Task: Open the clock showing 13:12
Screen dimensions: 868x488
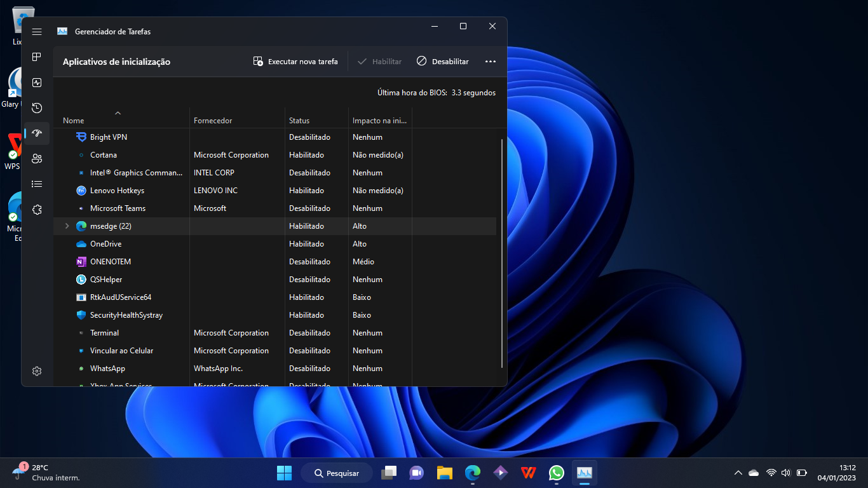Action: pos(837,473)
